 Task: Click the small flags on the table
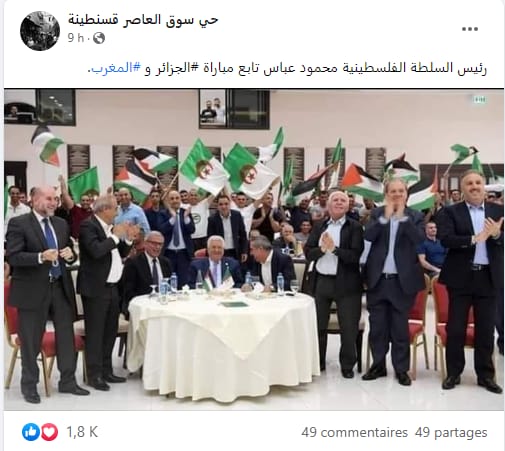pyautogui.click(x=218, y=281)
